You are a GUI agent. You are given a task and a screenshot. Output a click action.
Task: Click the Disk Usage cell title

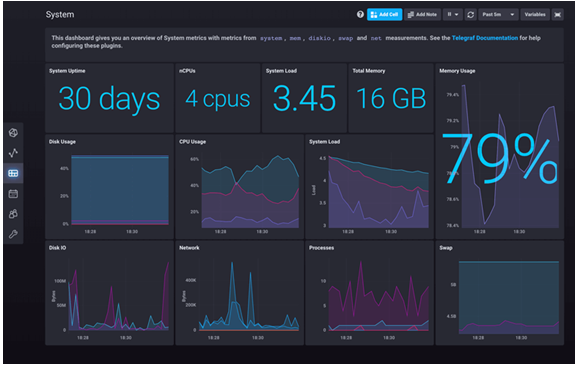point(62,142)
